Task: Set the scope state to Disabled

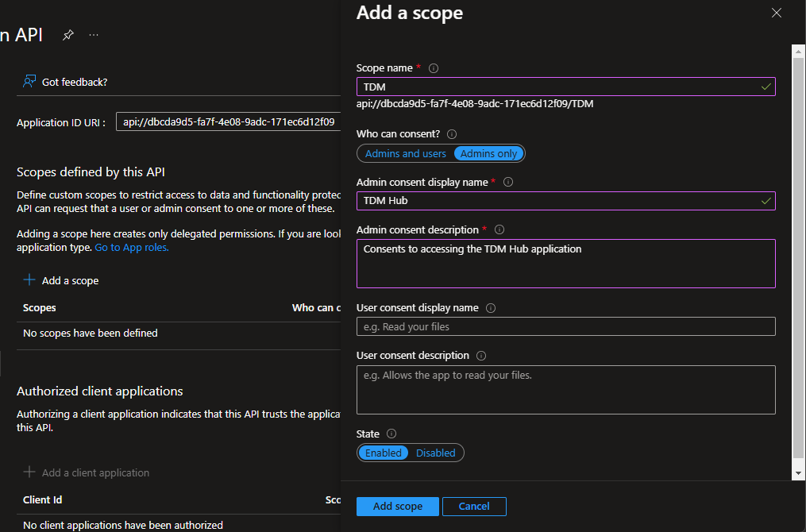Action: [x=435, y=453]
